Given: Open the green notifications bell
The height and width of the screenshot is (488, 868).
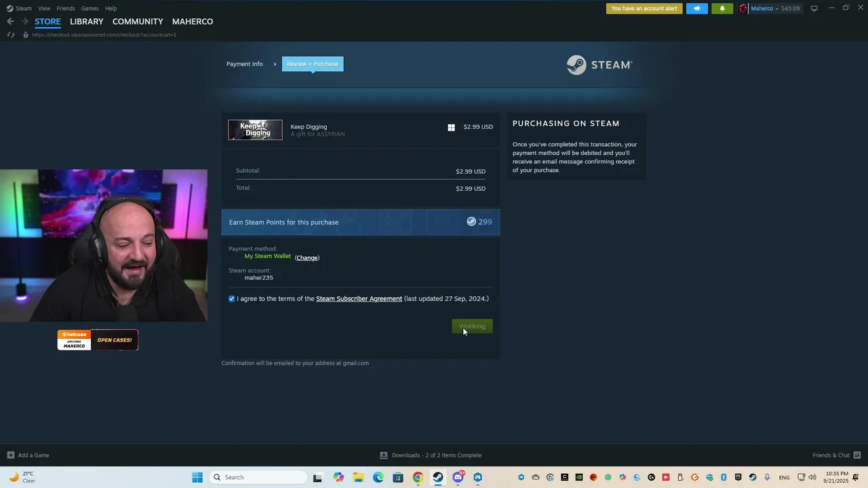Looking at the screenshot, I should coord(722,8).
